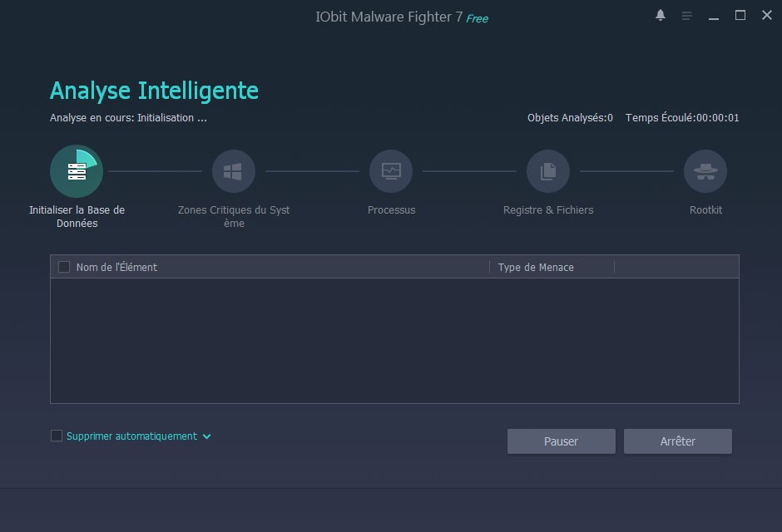782x532 pixels.
Task: Click the Registre & Fichiers documents icon
Action: click(x=548, y=171)
